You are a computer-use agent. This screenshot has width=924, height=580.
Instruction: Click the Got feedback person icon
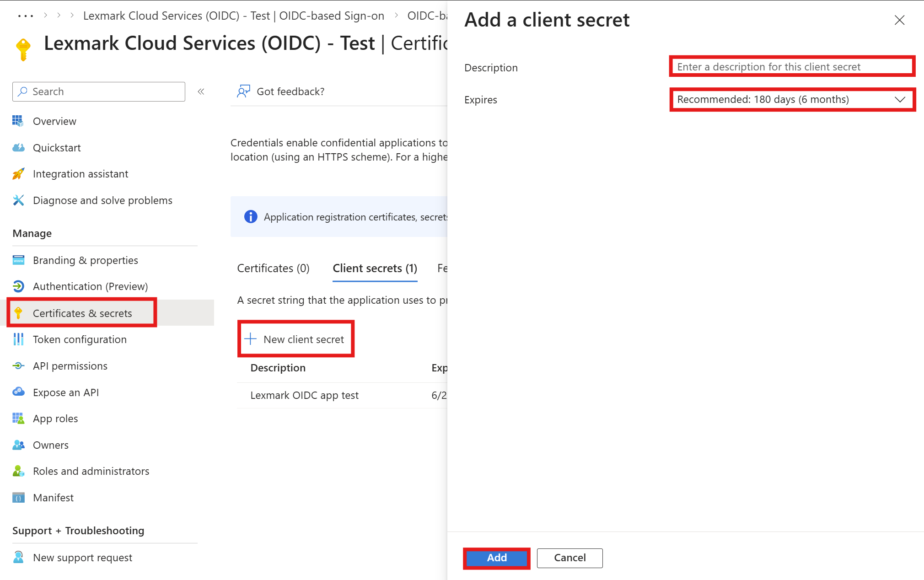tap(243, 91)
